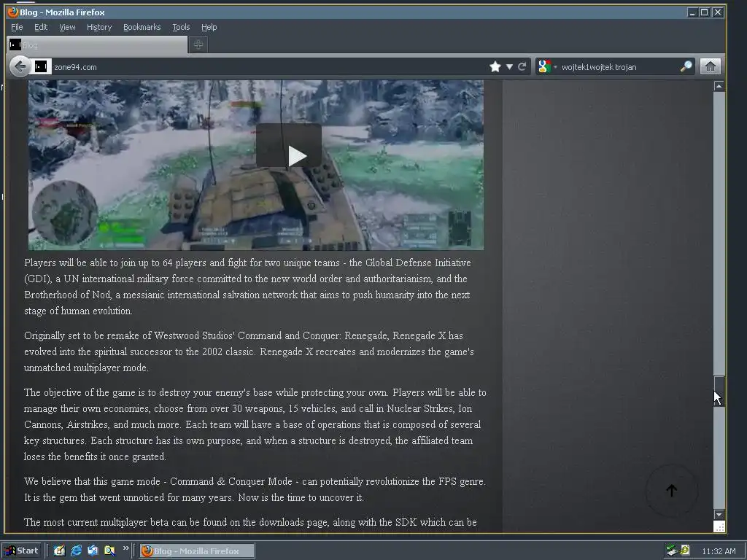This screenshot has height=560, width=747.
Task: Click the scrollbar up arrow
Action: (x=719, y=86)
